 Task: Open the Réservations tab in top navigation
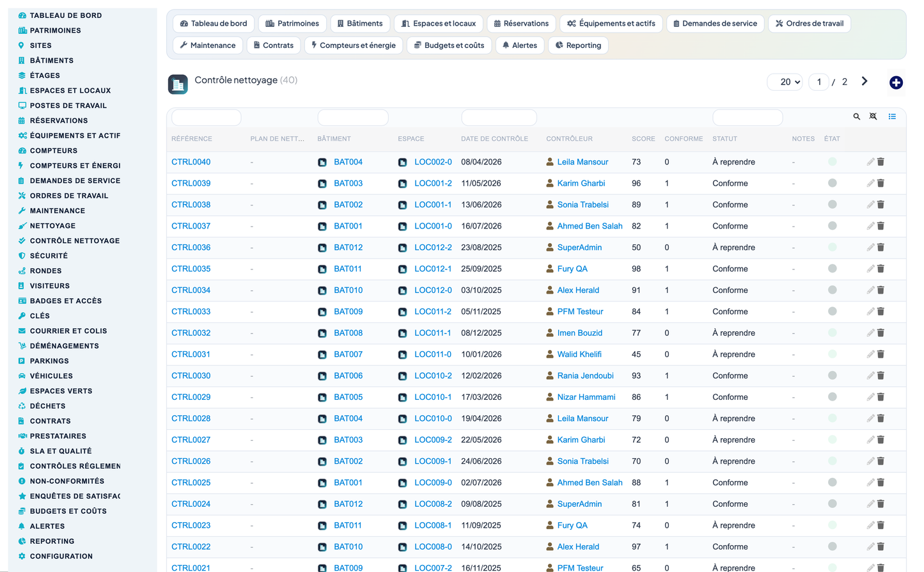pos(521,24)
